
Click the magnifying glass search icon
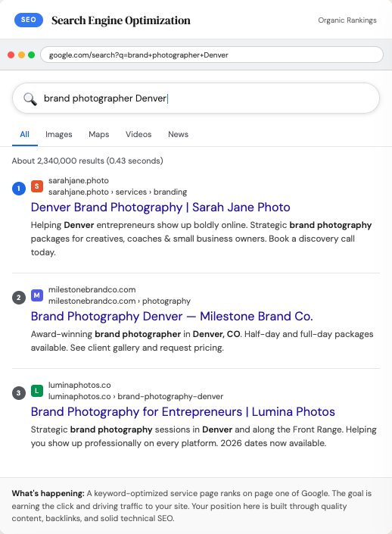[30, 98]
